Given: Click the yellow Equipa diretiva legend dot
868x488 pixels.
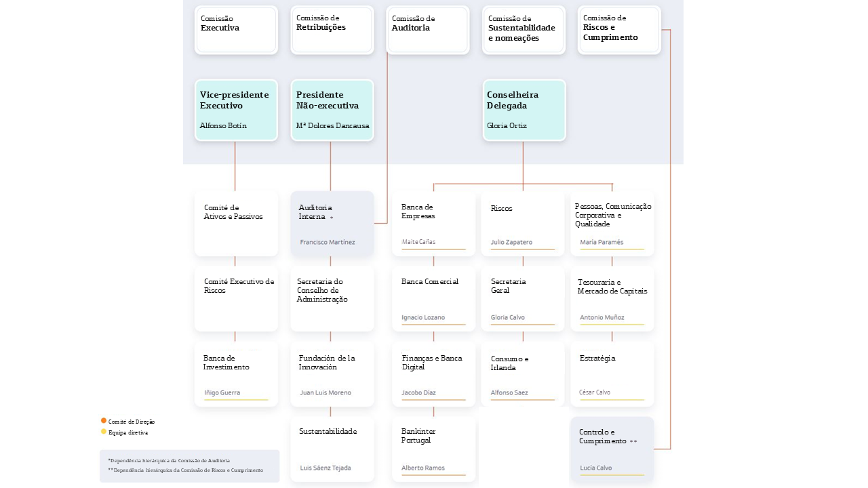Looking at the screenshot, I should coord(104,432).
